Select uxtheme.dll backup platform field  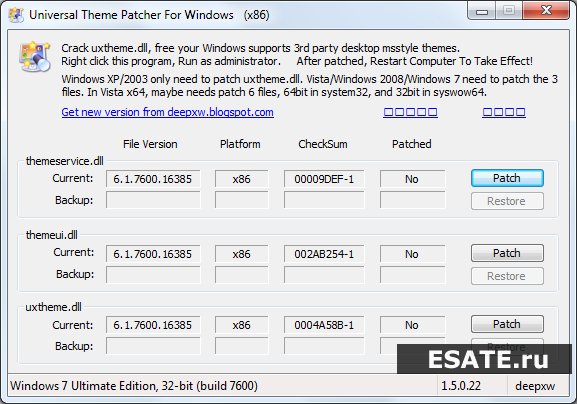tap(241, 345)
